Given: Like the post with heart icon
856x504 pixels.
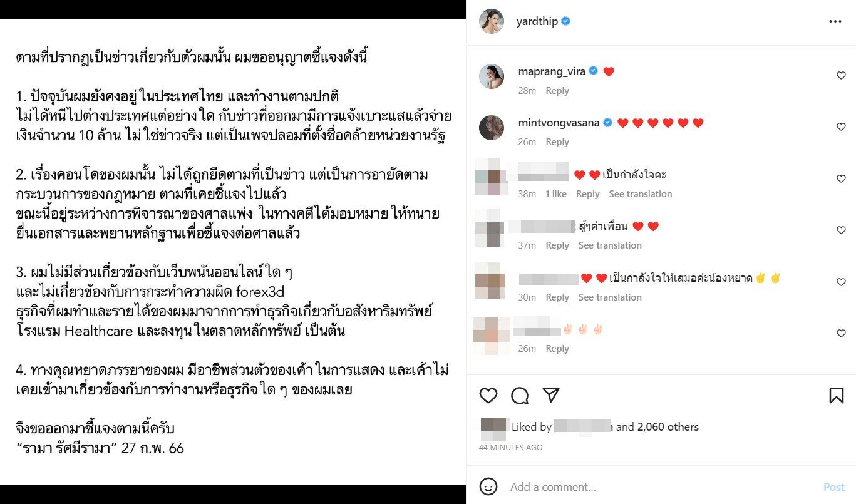Looking at the screenshot, I should click(488, 395).
